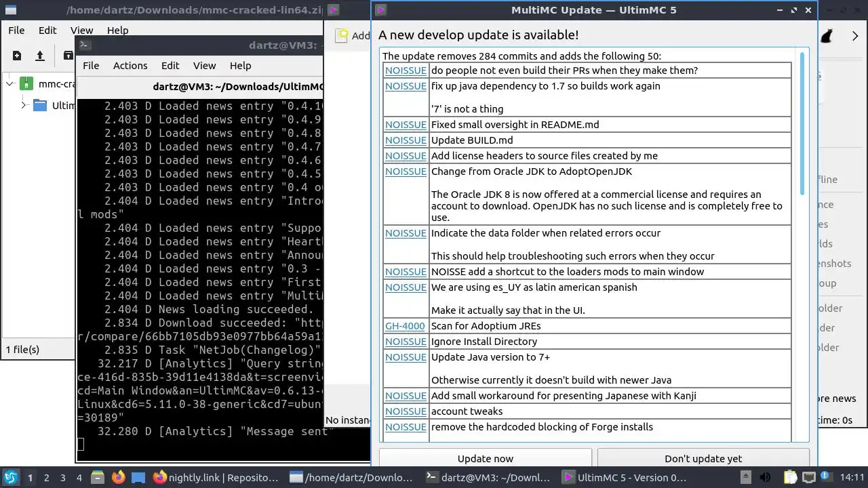The width and height of the screenshot is (868, 488).
Task: Click the clipboard manager tray icon
Action: (x=790, y=477)
